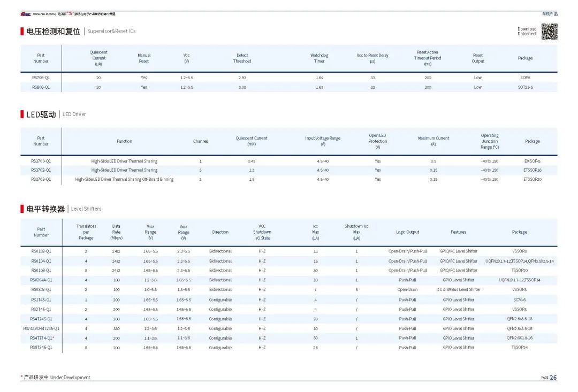Click the SC70-6 package cell
Viewport: 578px width, 392px height.
click(519, 300)
